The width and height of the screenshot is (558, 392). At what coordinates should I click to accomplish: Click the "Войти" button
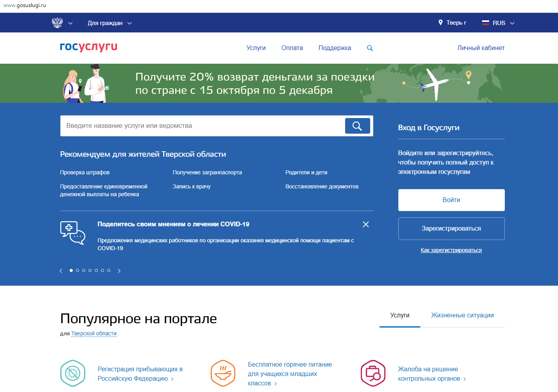click(x=452, y=200)
